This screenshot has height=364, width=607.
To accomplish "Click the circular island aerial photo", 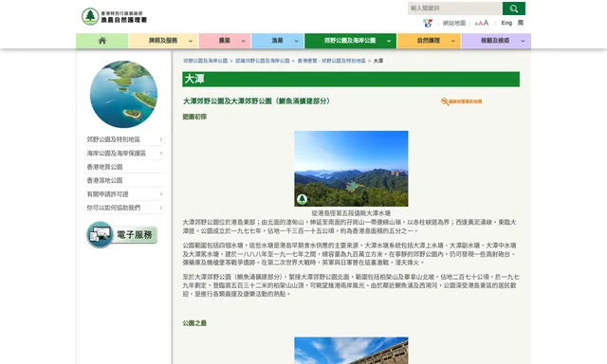I will [123, 94].
